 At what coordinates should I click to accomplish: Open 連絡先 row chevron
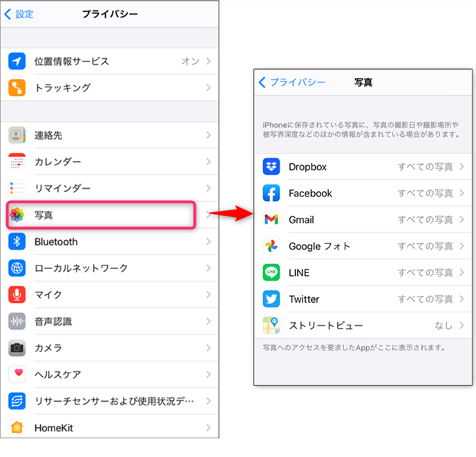click(208, 135)
